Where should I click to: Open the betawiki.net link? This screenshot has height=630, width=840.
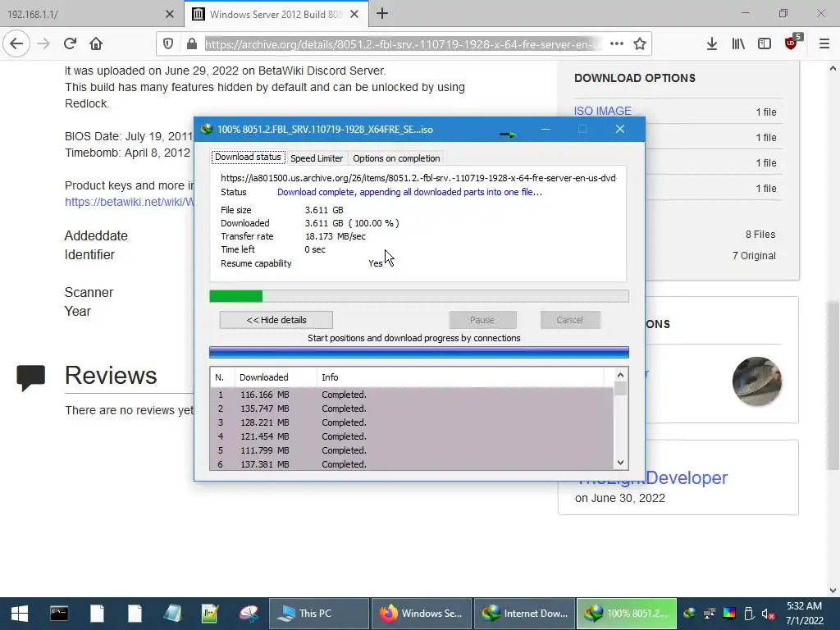[129, 202]
